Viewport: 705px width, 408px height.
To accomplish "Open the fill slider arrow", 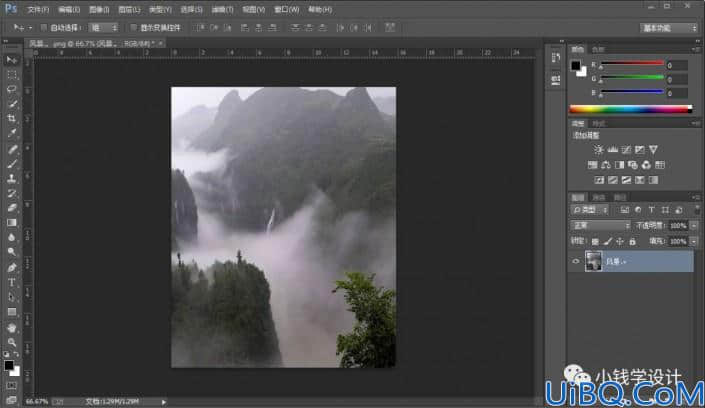I will (x=694, y=242).
